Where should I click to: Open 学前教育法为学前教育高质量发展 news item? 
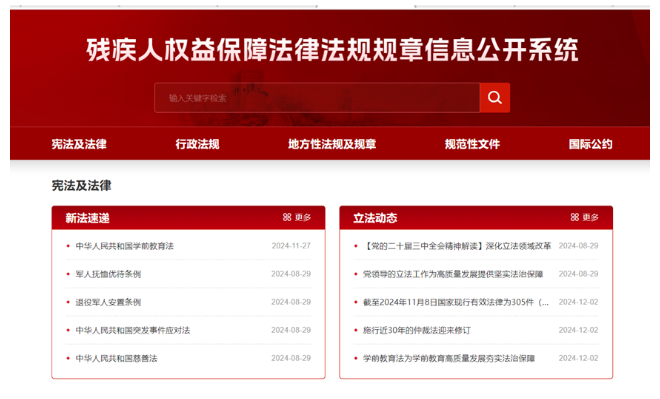coord(449,358)
